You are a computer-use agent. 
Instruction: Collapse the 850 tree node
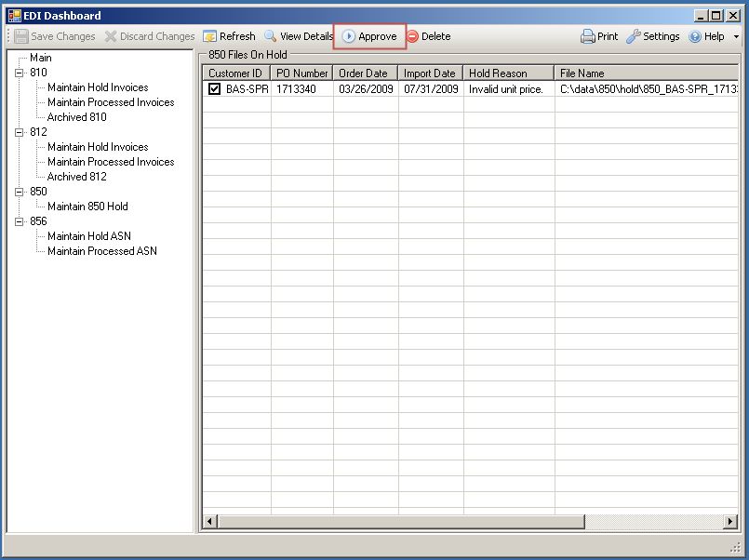click(19, 192)
